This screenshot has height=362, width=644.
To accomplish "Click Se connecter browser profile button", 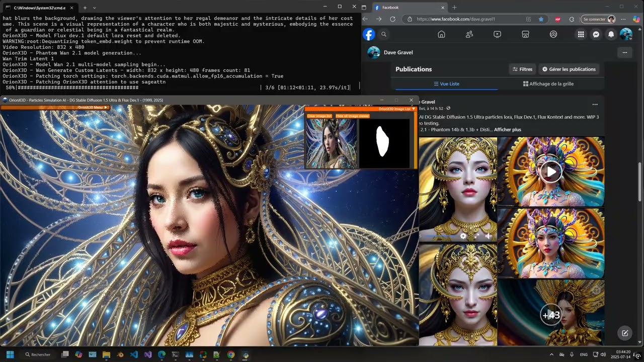I will pos(598,19).
